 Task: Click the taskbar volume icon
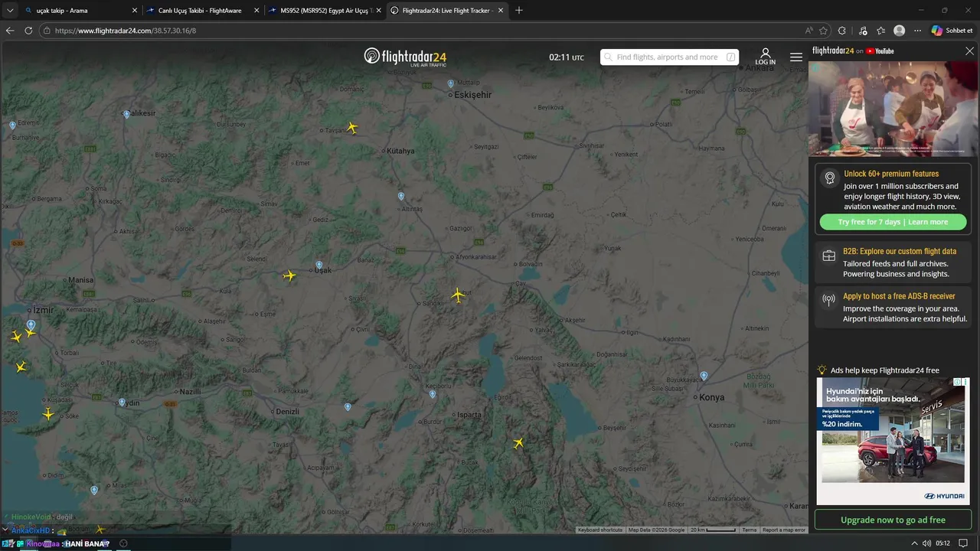(926, 543)
